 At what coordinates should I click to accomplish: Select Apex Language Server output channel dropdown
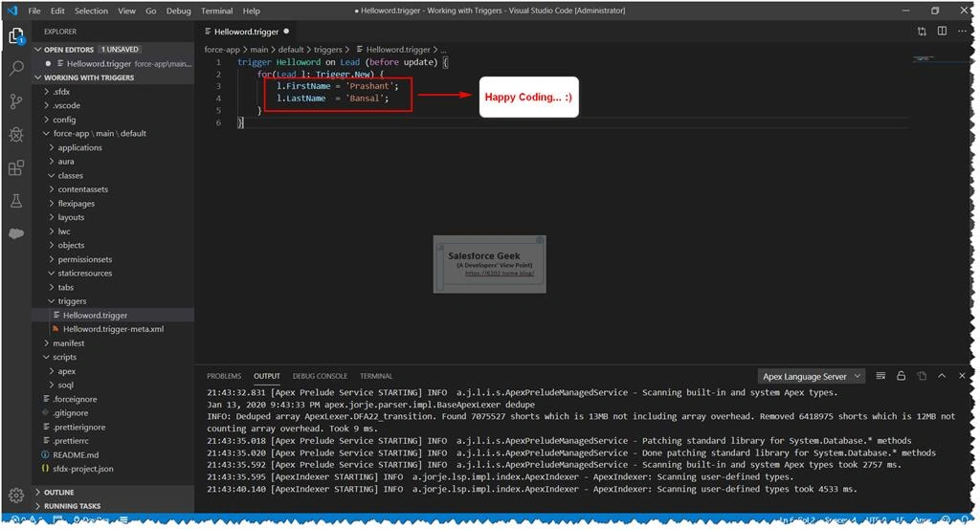point(812,377)
